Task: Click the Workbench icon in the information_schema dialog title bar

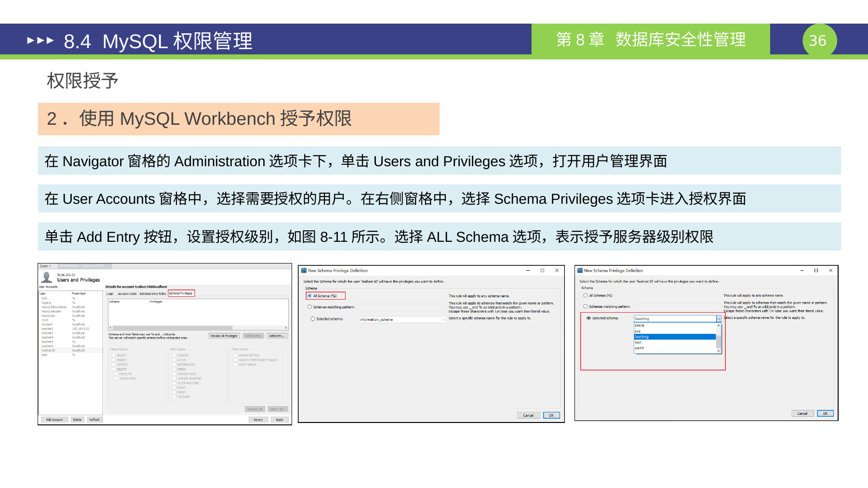Action: (304, 271)
